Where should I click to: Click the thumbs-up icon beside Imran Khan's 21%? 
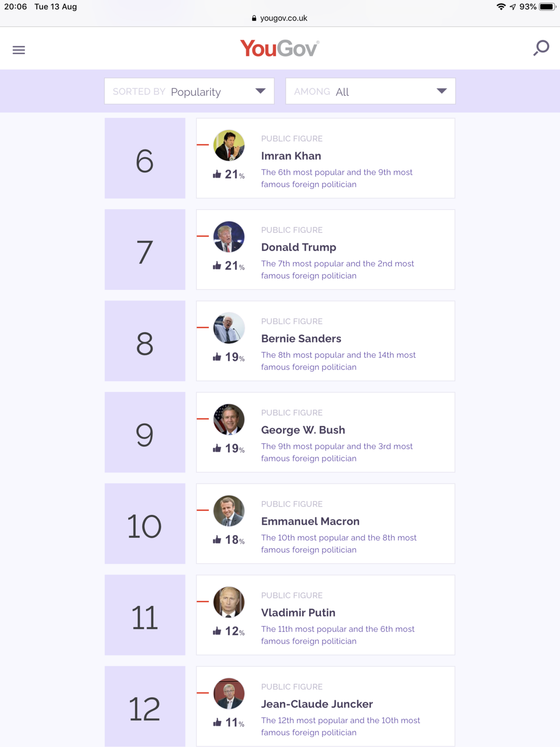217,175
